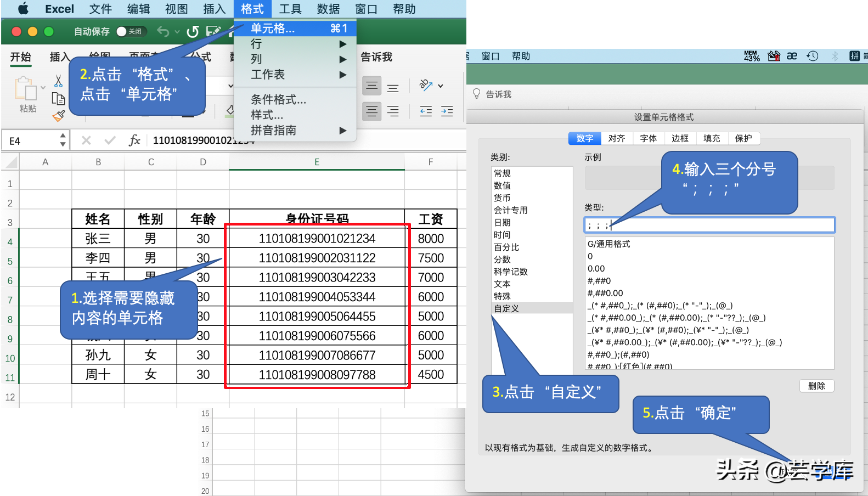The width and height of the screenshot is (868, 496).
Task: Click the fx insert function icon
Action: [134, 140]
